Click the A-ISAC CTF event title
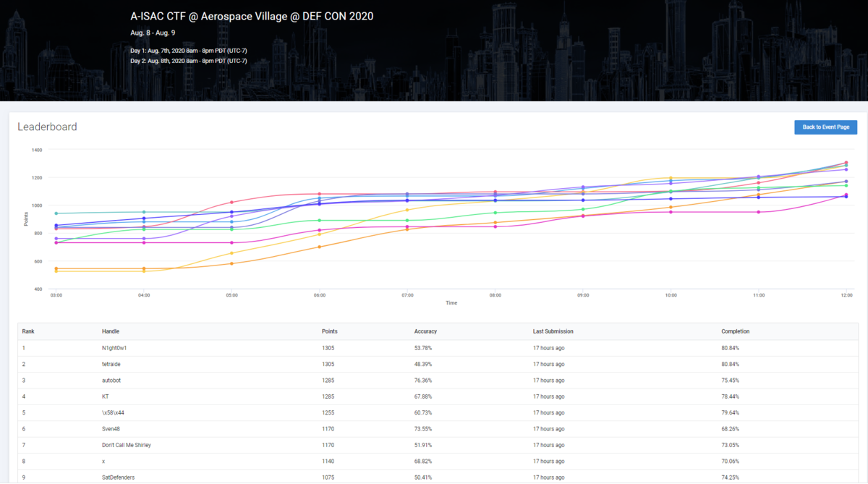 tap(252, 15)
